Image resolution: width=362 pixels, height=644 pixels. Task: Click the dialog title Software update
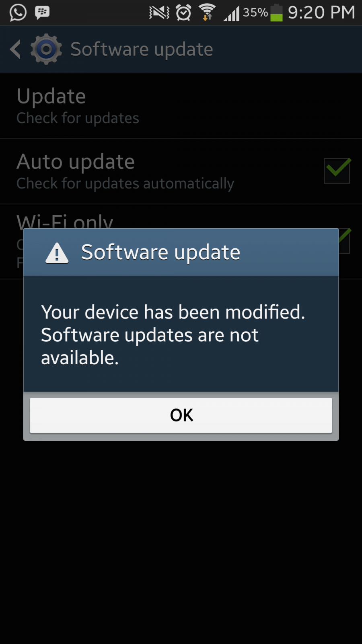coord(161,253)
